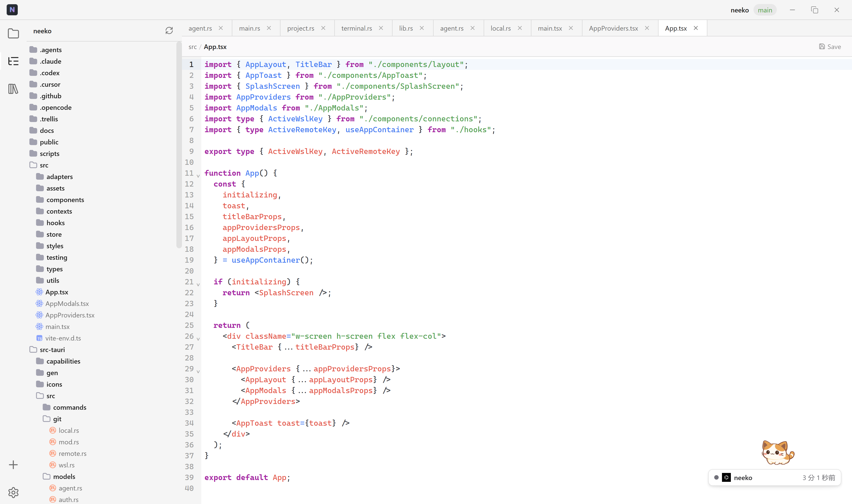Viewport: 852px width, 504px height.
Task: Expand the commands folder
Action: (65, 408)
